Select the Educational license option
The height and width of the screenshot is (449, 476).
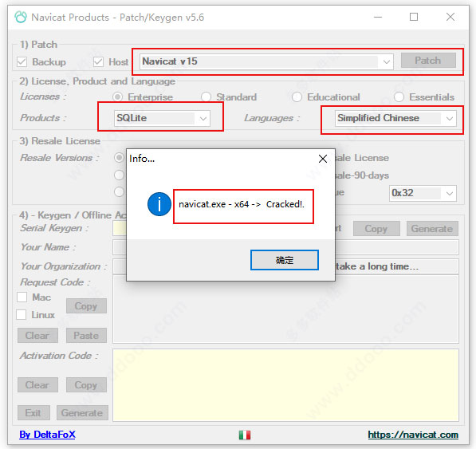click(297, 96)
